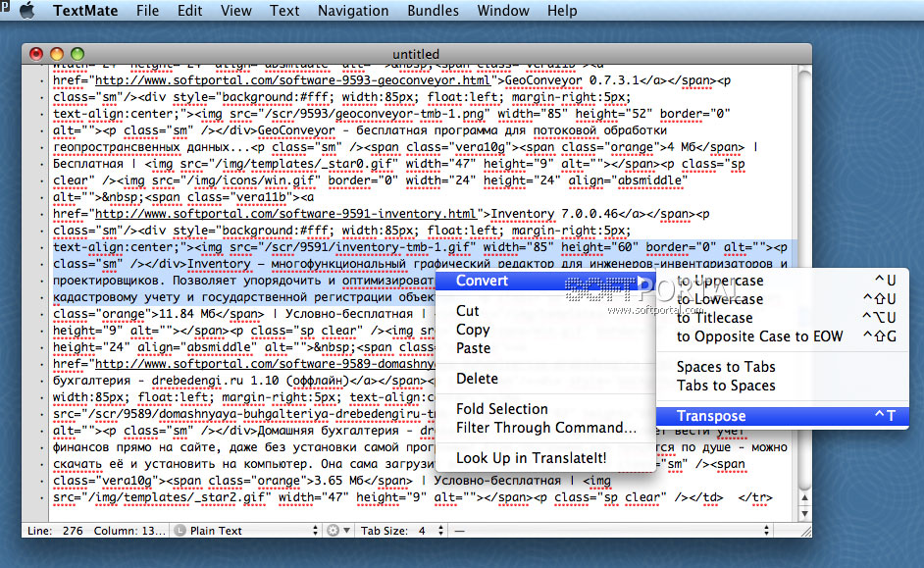Viewport: 924px width, 568px height.
Task: Open the gear bundle actions popup
Action: (338, 531)
